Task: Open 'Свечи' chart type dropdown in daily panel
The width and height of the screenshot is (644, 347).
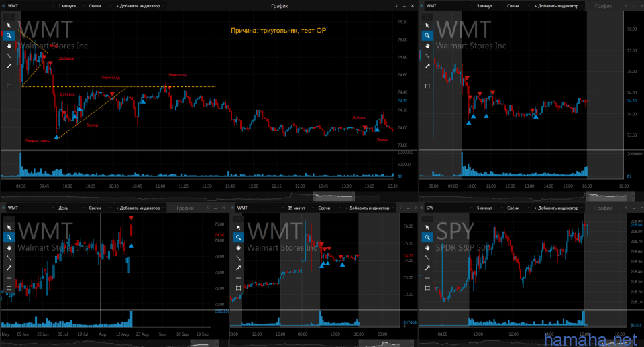Action: pos(97,208)
